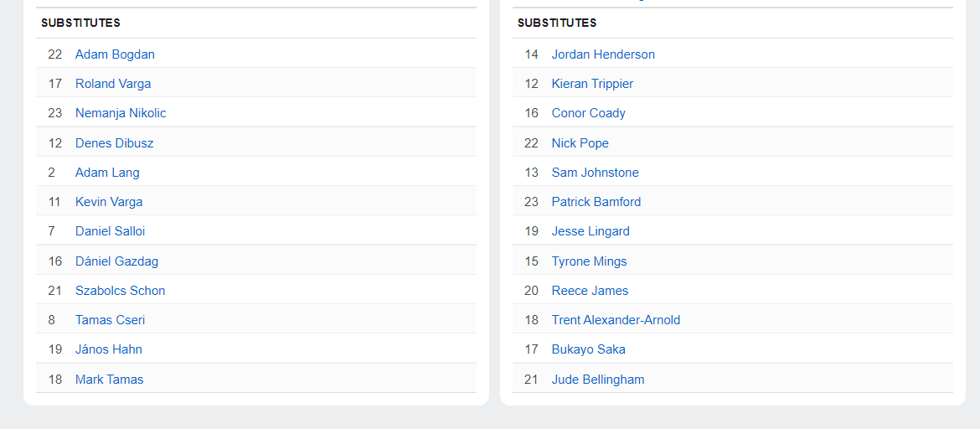Open Jude Bellingham's profile
The width and height of the screenshot is (980, 429).
tap(598, 380)
